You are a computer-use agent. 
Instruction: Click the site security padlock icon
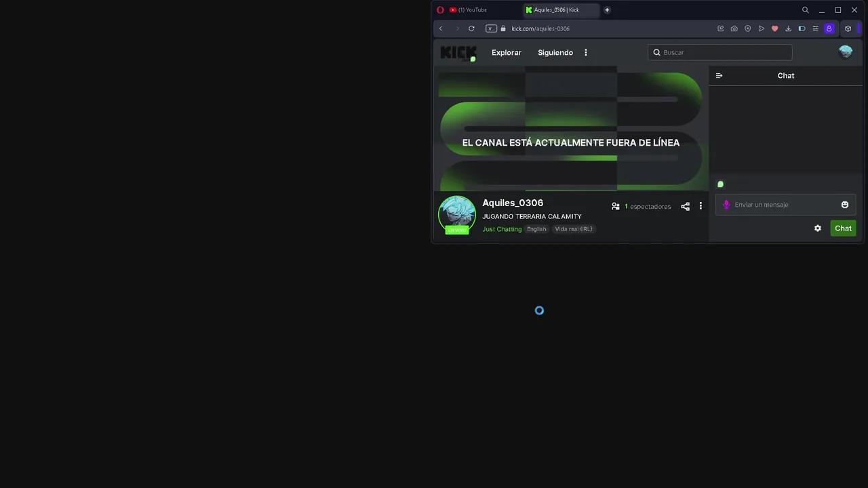pyautogui.click(x=503, y=28)
